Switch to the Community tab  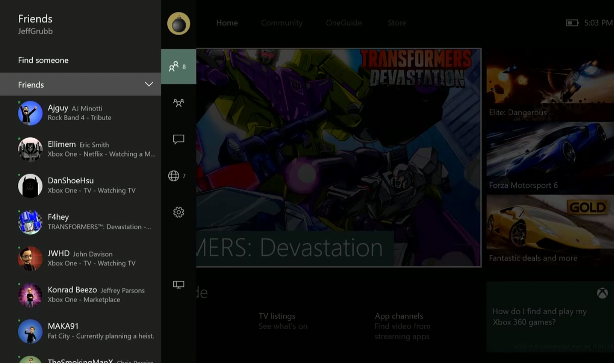coord(282,23)
